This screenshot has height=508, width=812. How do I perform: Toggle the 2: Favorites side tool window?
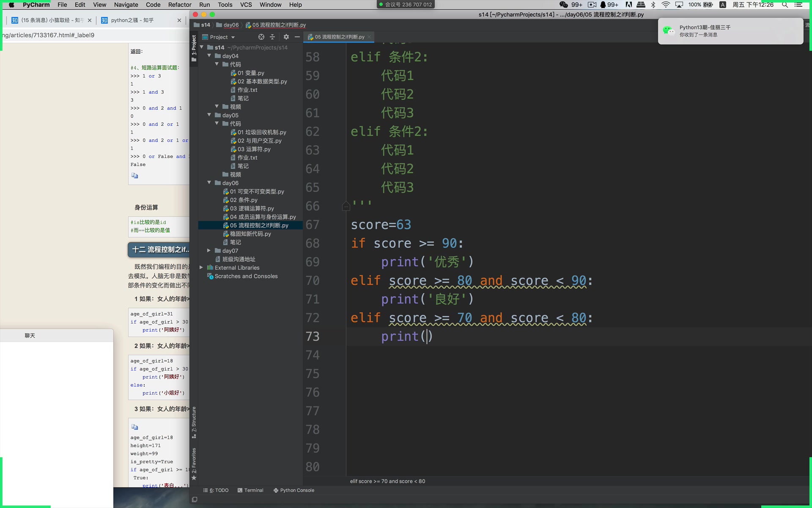[194, 464]
